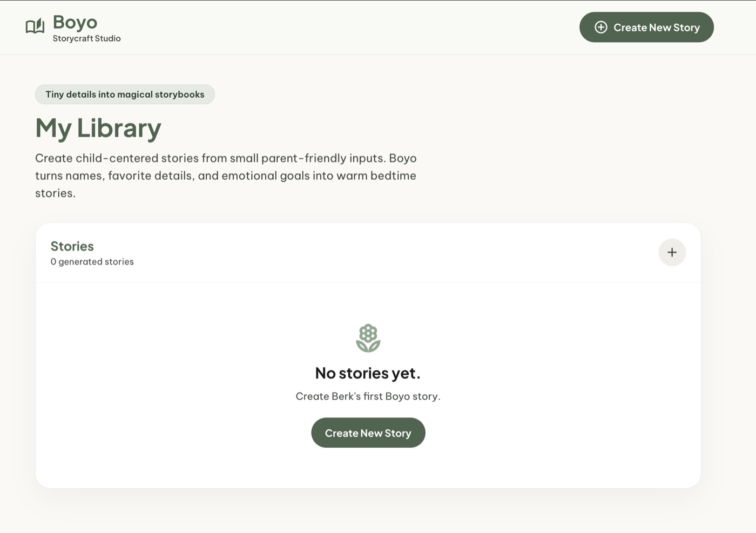Click the 'No stories yet.' message
The width and height of the screenshot is (756, 533).
pos(368,373)
